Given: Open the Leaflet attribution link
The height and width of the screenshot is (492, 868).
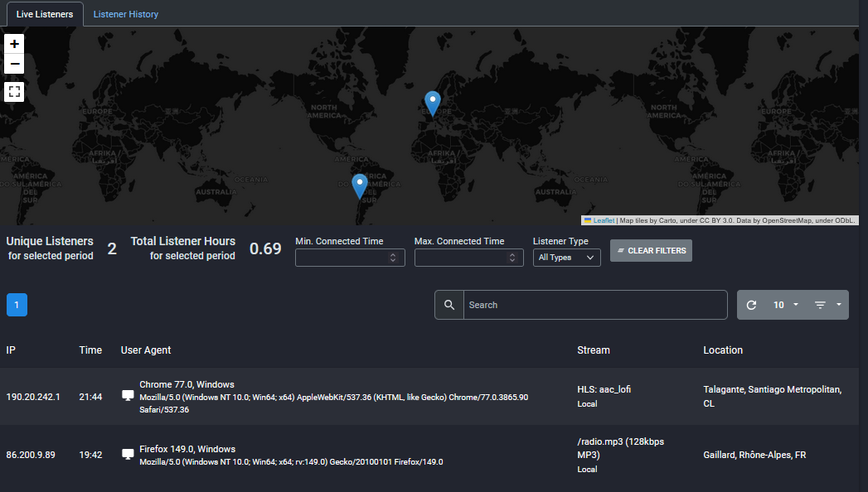Looking at the screenshot, I should pyautogui.click(x=603, y=220).
